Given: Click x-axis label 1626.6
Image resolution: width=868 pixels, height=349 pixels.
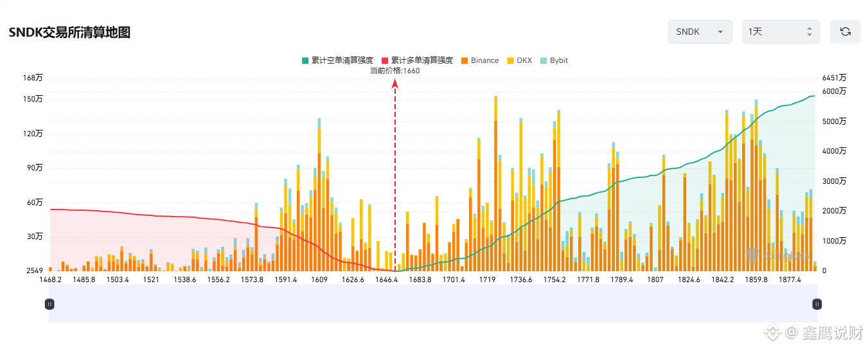Looking at the screenshot, I should [x=353, y=280].
